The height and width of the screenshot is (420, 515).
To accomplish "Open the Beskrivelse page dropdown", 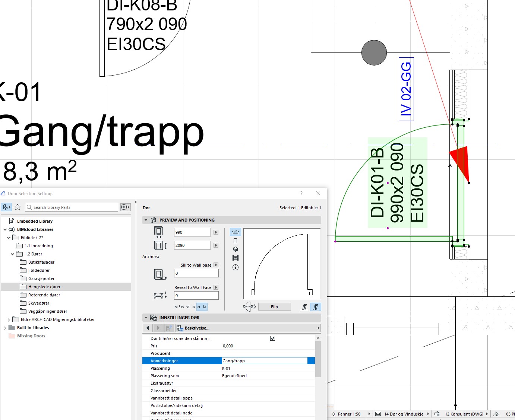I will point(248,328).
